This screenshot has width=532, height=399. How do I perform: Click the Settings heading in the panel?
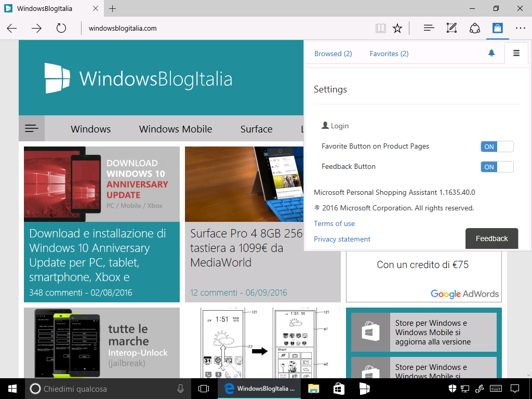(x=330, y=89)
